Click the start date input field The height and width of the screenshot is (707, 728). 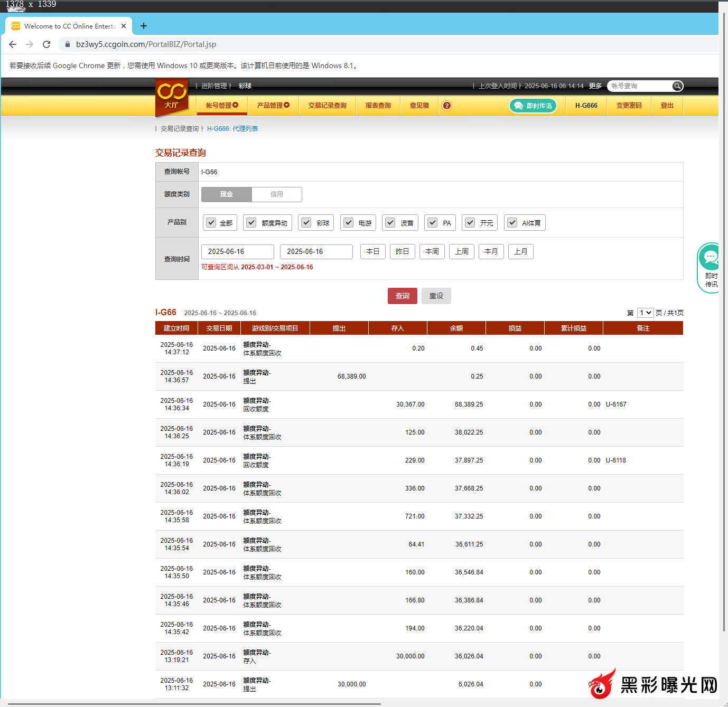point(237,252)
